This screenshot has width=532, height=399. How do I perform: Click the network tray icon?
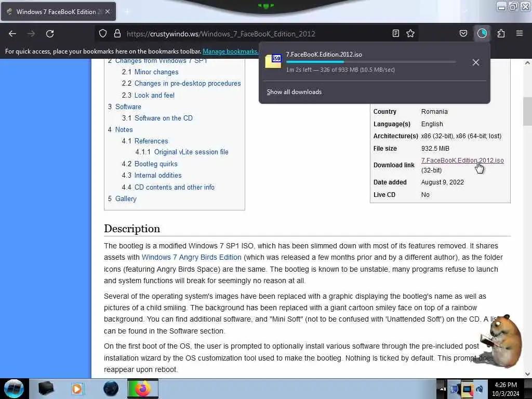[454, 389]
